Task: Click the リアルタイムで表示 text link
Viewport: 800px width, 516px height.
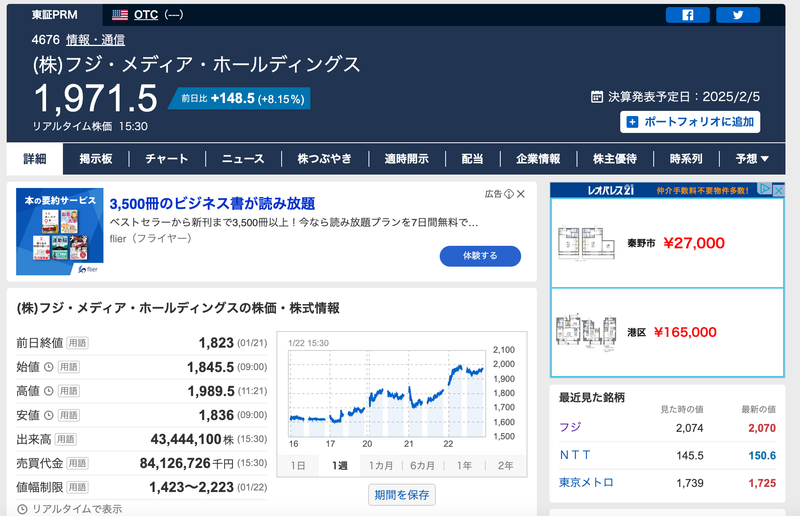Action: point(77,509)
